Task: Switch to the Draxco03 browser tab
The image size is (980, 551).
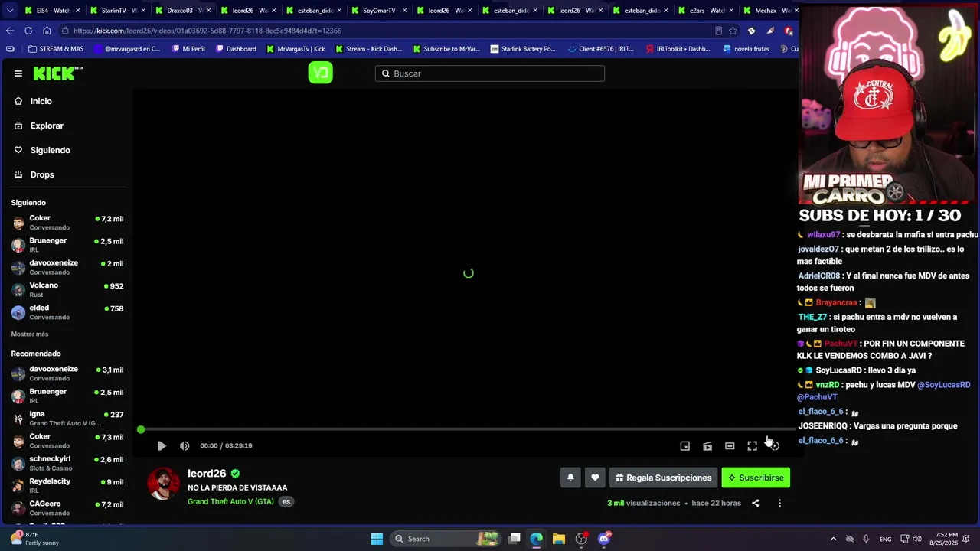Action: click(x=182, y=11)
